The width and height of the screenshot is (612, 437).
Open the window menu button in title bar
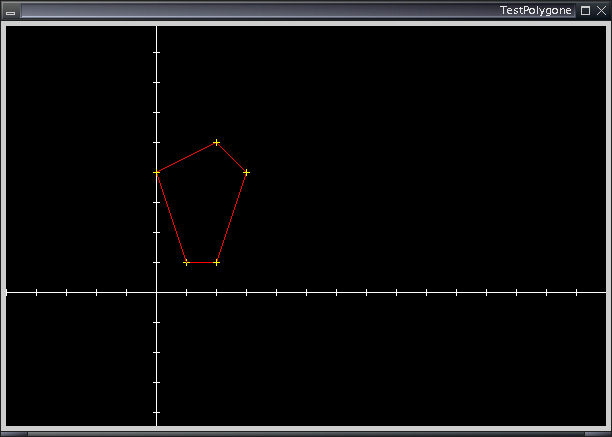(11, 11)
